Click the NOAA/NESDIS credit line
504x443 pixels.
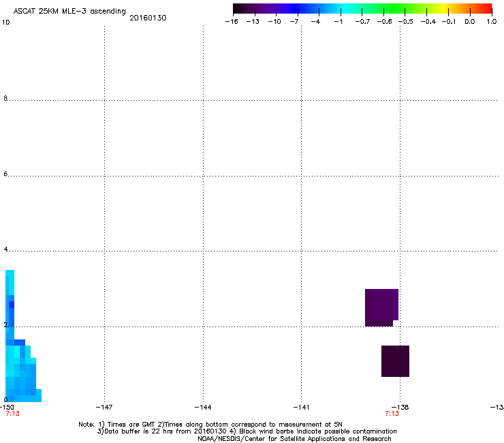pyautogui.click(x=294, y=439)
